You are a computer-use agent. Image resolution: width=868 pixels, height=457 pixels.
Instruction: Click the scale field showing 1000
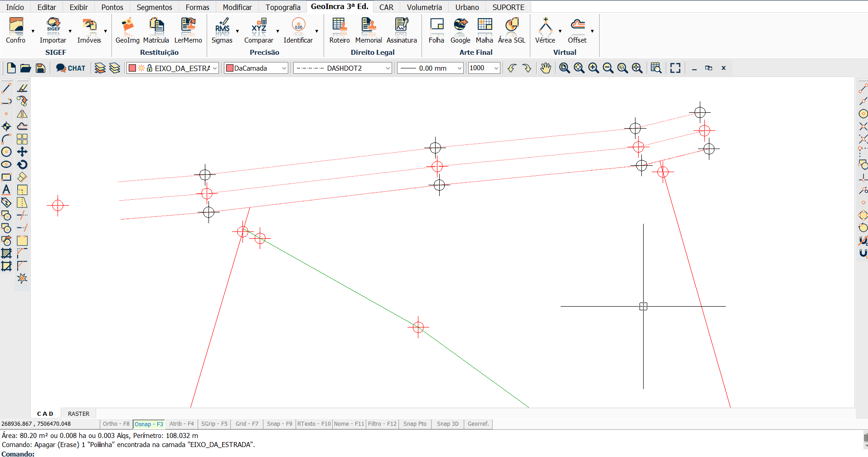pos(480,68)
